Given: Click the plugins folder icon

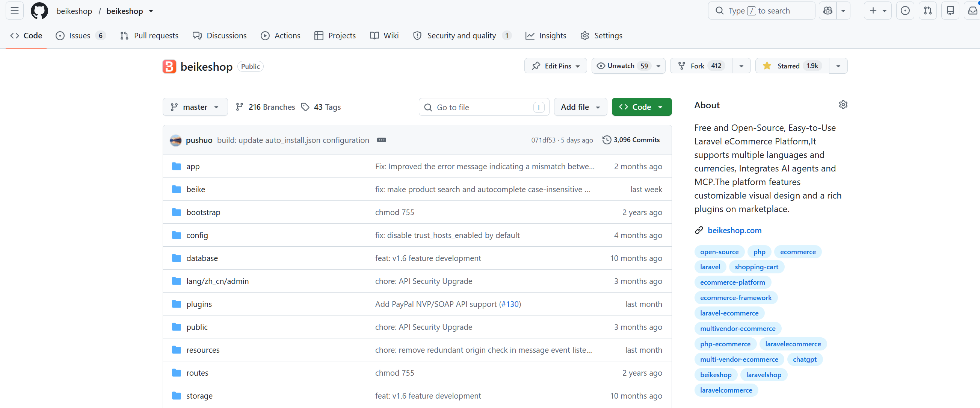Looking at the screenshot, I should click(176, 304).
